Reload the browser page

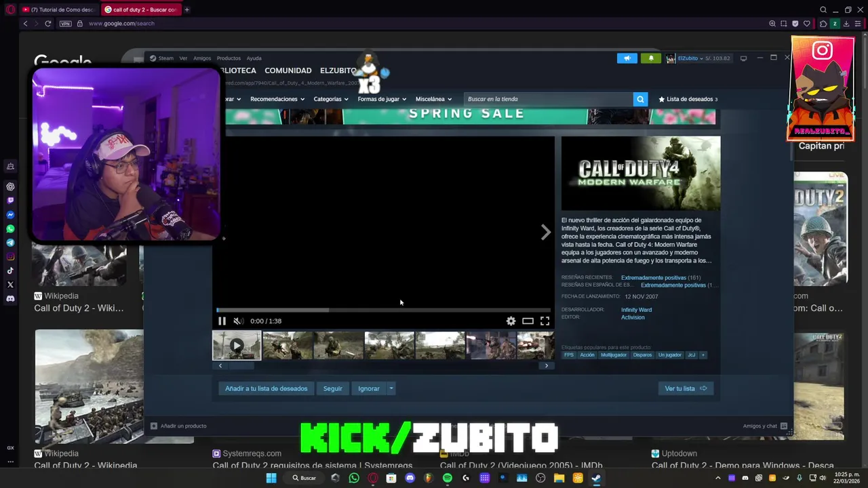click(47, 23)
